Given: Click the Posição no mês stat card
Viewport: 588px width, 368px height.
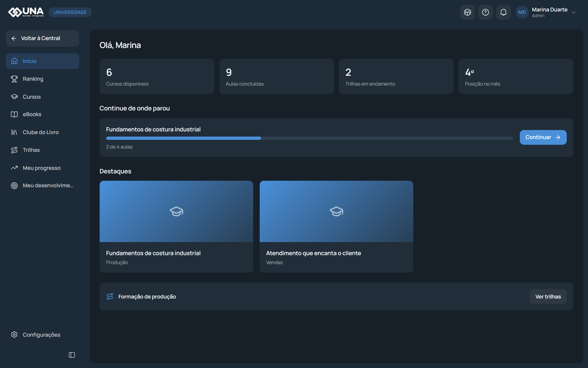Looking at the screenshot, I should [x=516, y=77].
